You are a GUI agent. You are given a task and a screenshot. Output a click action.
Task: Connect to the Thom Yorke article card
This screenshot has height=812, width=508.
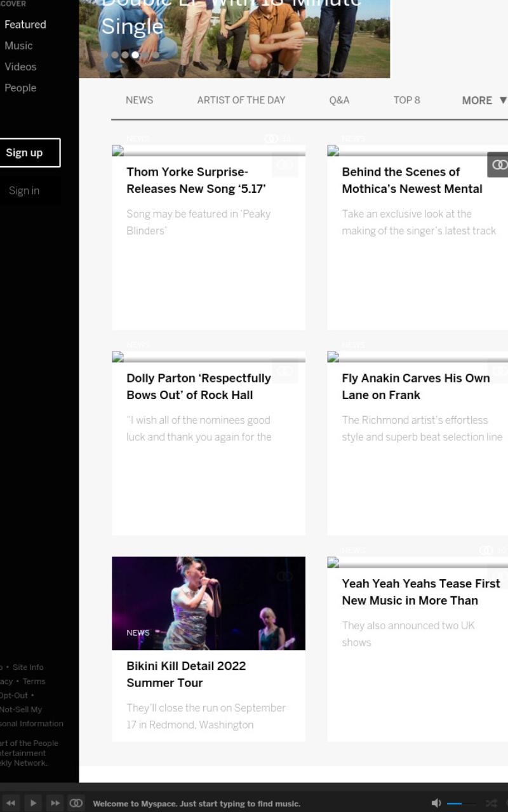(284, 165)
